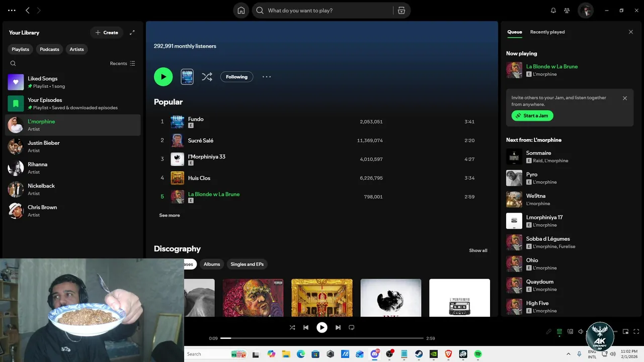Select Lmorphiniya 17 in the queue
The height and width of the screenshot is (362, 644).
point(570,221)
